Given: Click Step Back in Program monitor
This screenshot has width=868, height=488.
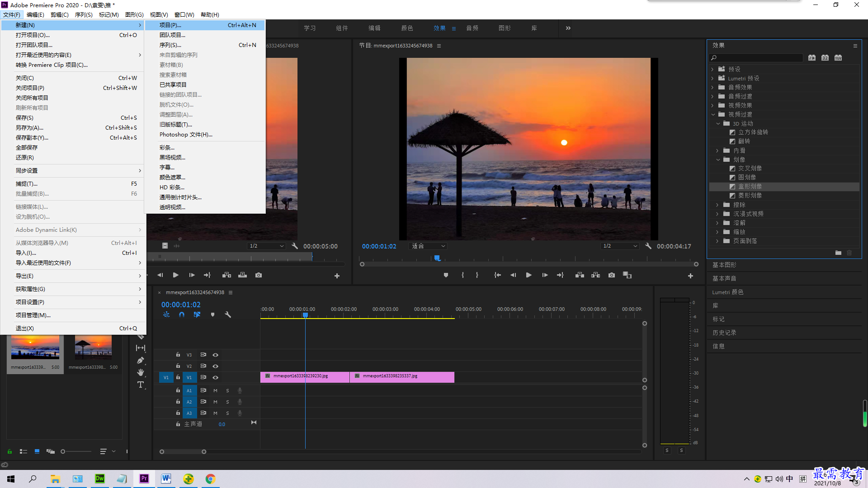Looking at the screenshot, I should pyautogui.click(x=513, y=275).
